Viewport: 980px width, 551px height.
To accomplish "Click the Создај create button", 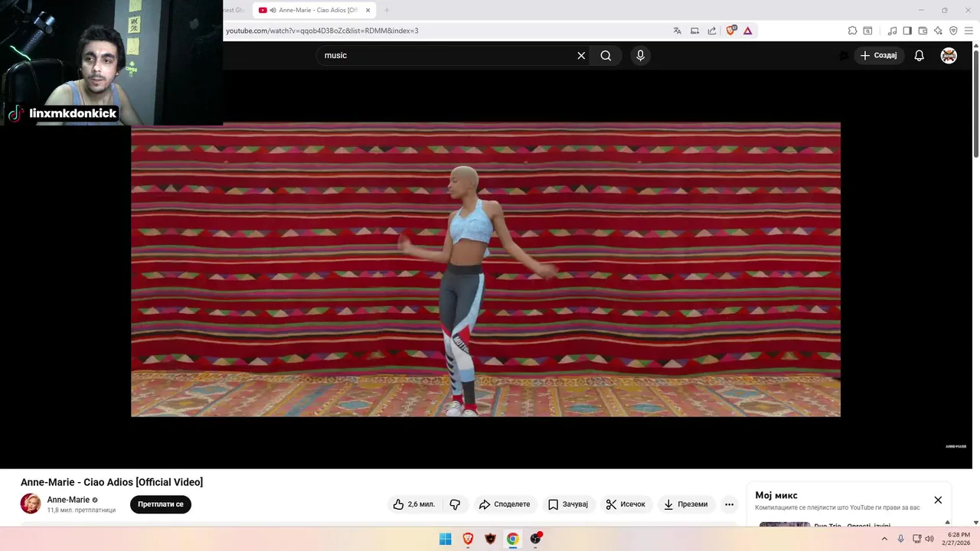I will (x=878, y=55).
